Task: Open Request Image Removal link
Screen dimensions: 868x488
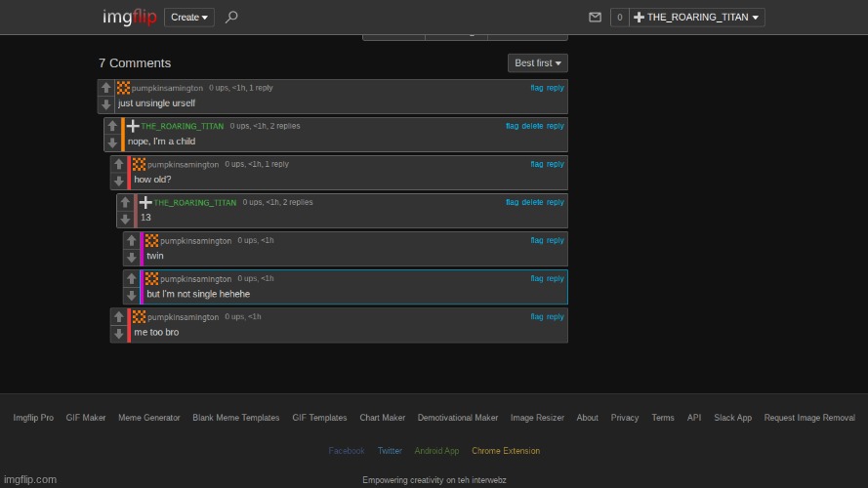Action: 809,418
